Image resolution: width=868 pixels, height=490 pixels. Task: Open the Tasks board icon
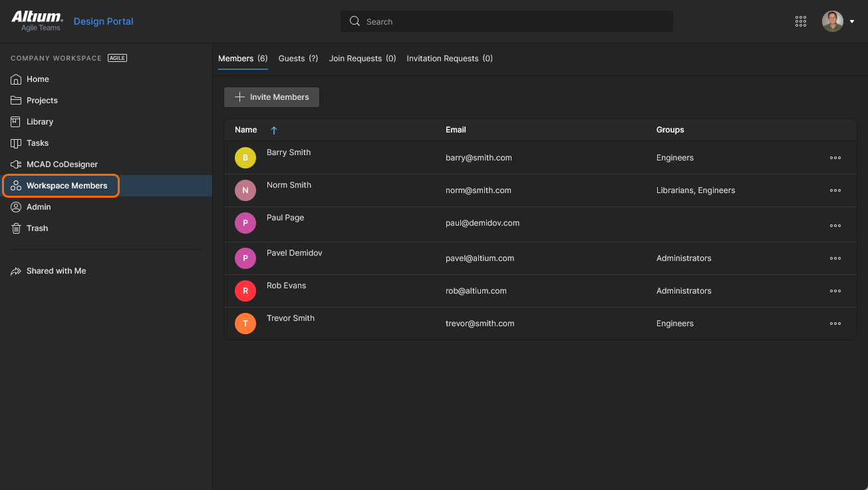point(16,143)
